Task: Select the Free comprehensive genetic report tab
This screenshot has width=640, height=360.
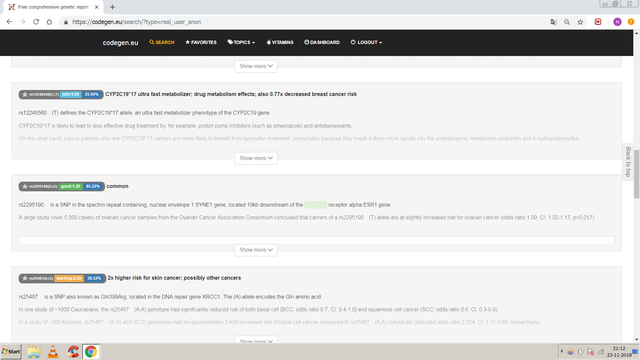Action: [x=53, y=7]
